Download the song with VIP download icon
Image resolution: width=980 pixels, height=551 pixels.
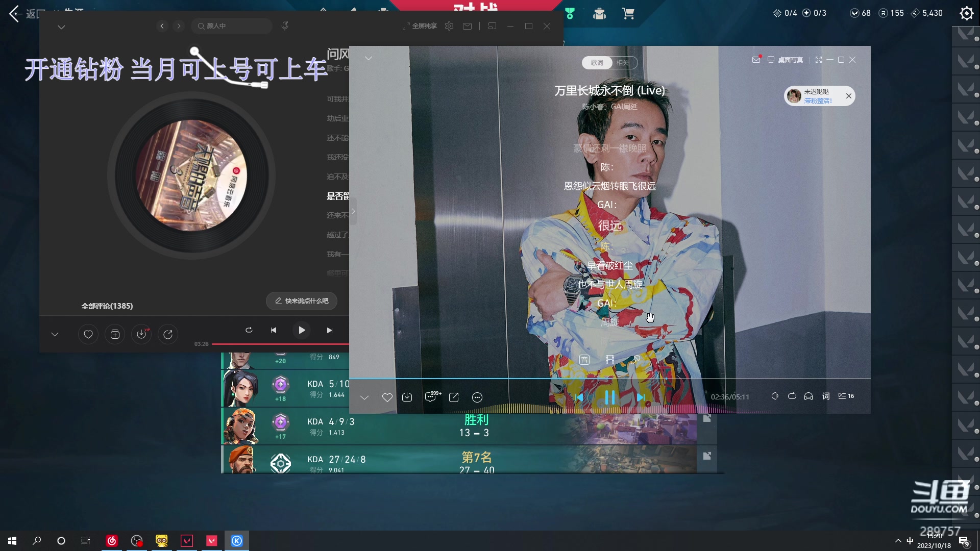pyautogui.click(x=141, y=334)
